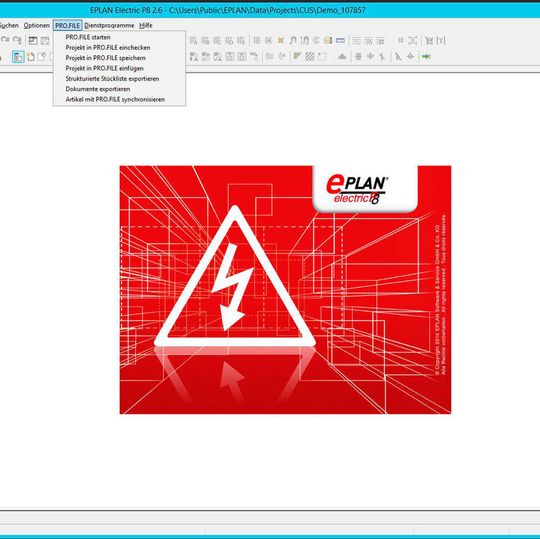This screenshot has height=539, width=540.
Task: Open the Hilfe menu
Action: pos(146,25)
